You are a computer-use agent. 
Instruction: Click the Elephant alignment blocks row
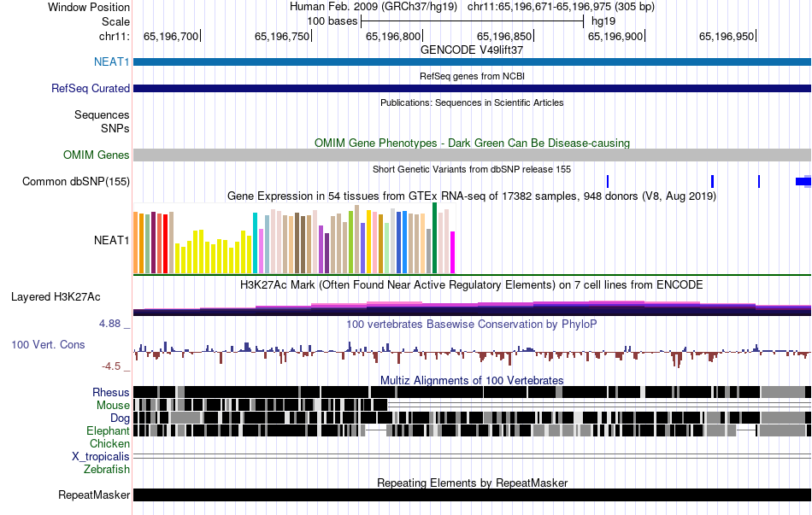tap(473, 430)
